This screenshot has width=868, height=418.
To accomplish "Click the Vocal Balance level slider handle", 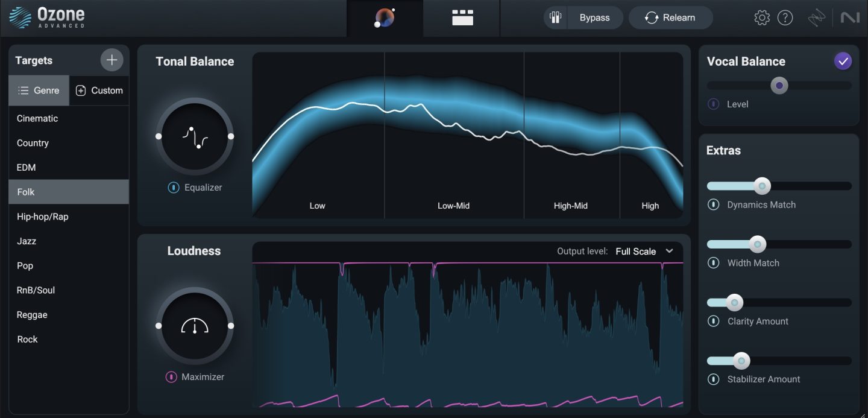I will coord(779,86).
